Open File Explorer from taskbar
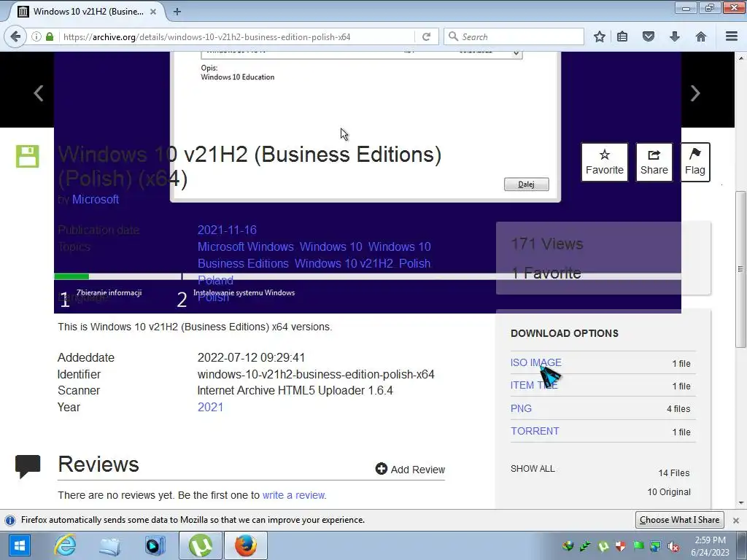747x560 pixels. pos(109,545)
